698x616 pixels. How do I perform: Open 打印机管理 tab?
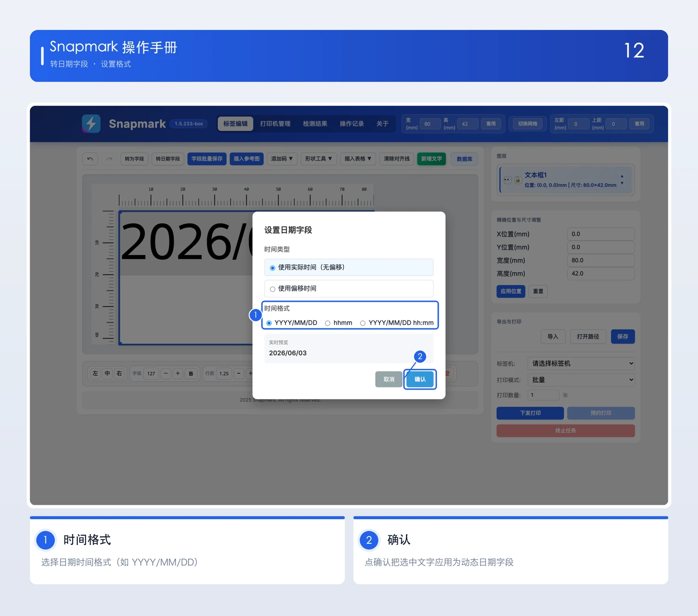tap(275, 123)
